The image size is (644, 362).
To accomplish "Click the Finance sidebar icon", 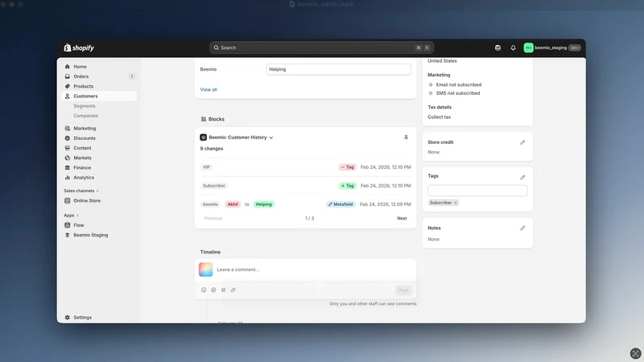I will [68, 168].
